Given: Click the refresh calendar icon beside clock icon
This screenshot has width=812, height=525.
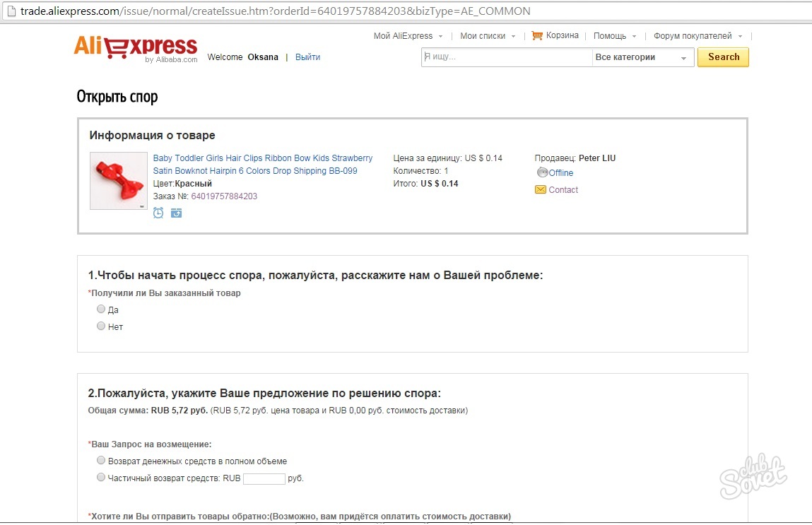Looking at the screenshot, I should [x=176, y=213].
